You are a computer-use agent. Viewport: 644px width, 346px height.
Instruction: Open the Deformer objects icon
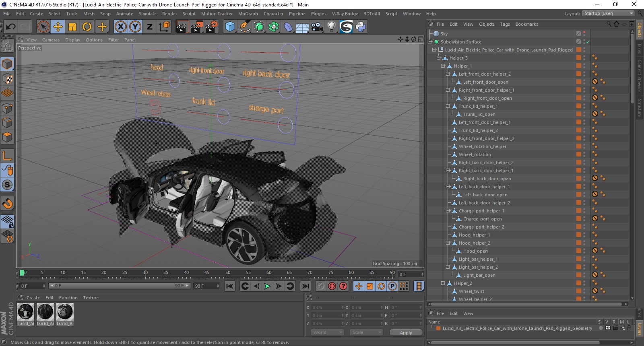(288, 27)
